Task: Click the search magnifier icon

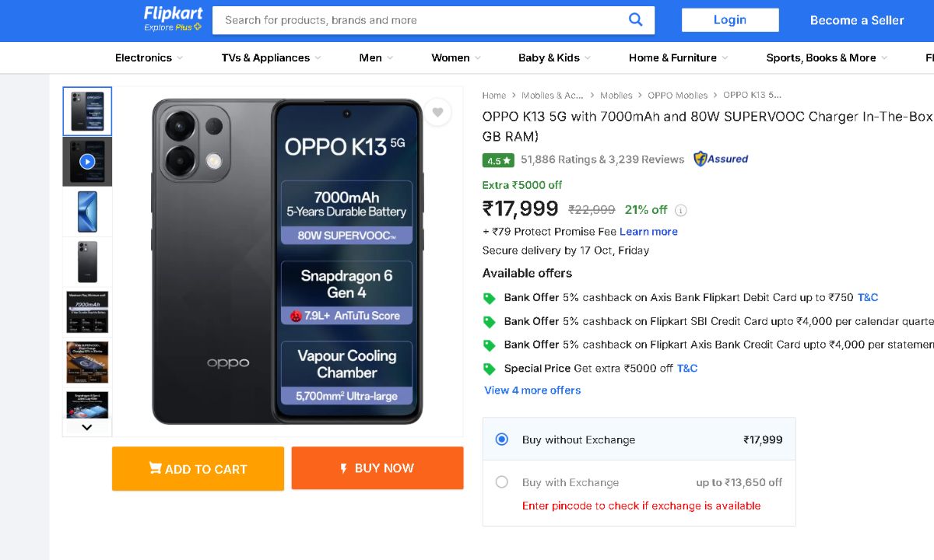Action: point(635,20)
